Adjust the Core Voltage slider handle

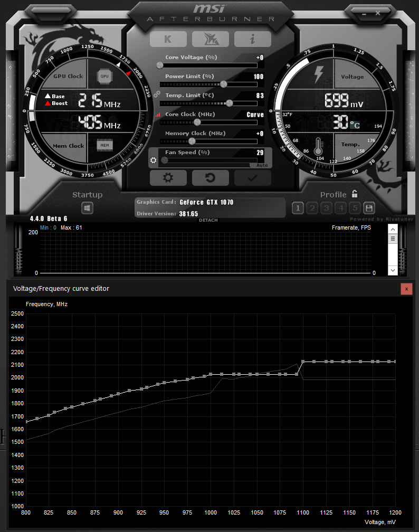click(x=160, y=65)
